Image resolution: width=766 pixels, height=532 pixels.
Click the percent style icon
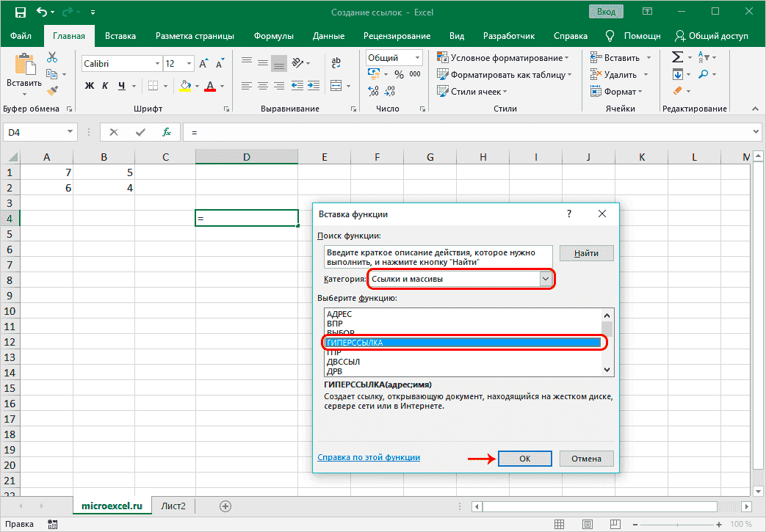point(399,74)
